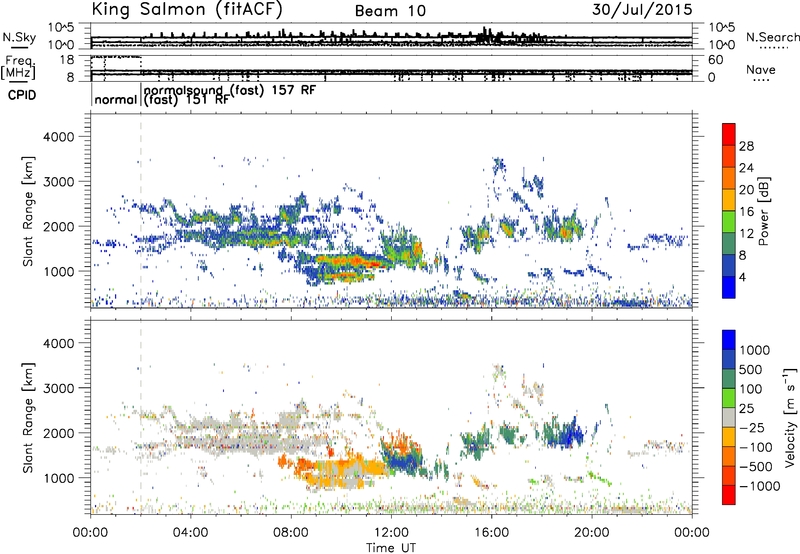Image resolution: width=800 pixels, height=554 pixels.
Task: Click the noise spike cluster near 16:00
Action: (489, 36)
